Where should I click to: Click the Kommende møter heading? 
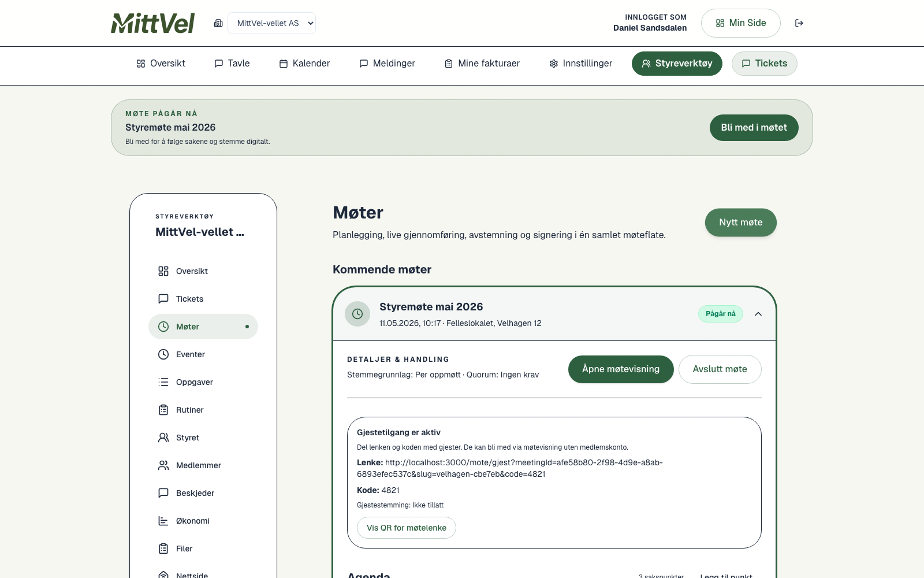pyautogui.click(x=382, y=269)
